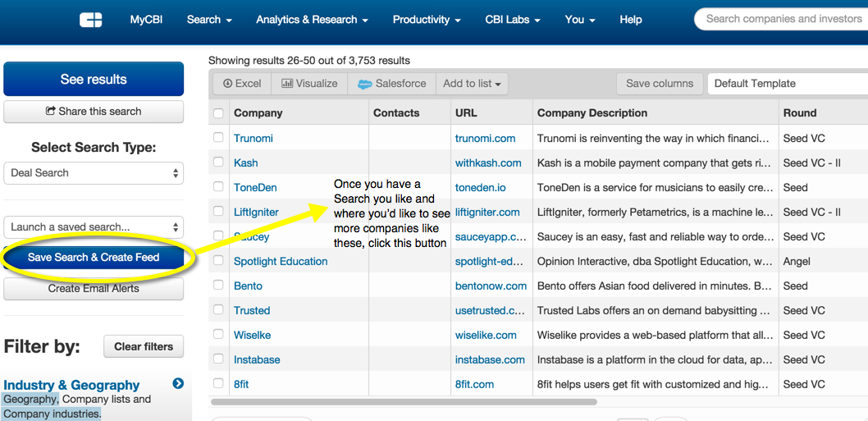The width and height of the screenshot is (868, 421).
Task: Visit the toneden.io URL
Action: [481, 187]
